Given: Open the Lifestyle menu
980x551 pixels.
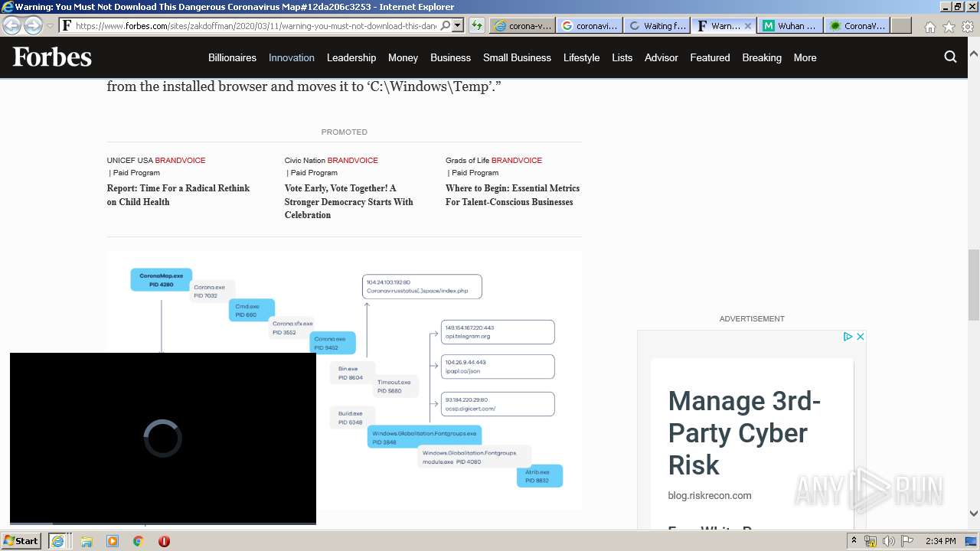Looking at the screenshot, I should tap(581, 57).
